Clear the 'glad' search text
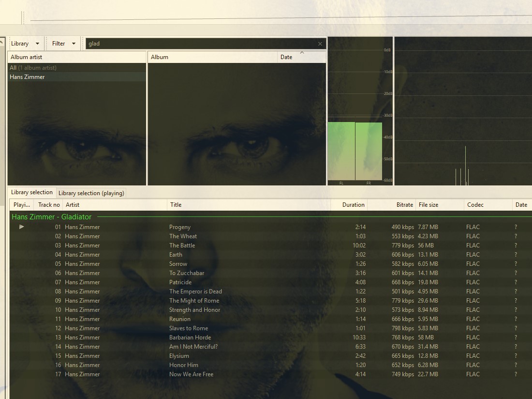The image size is (532, 399). [x=320, y=44]
